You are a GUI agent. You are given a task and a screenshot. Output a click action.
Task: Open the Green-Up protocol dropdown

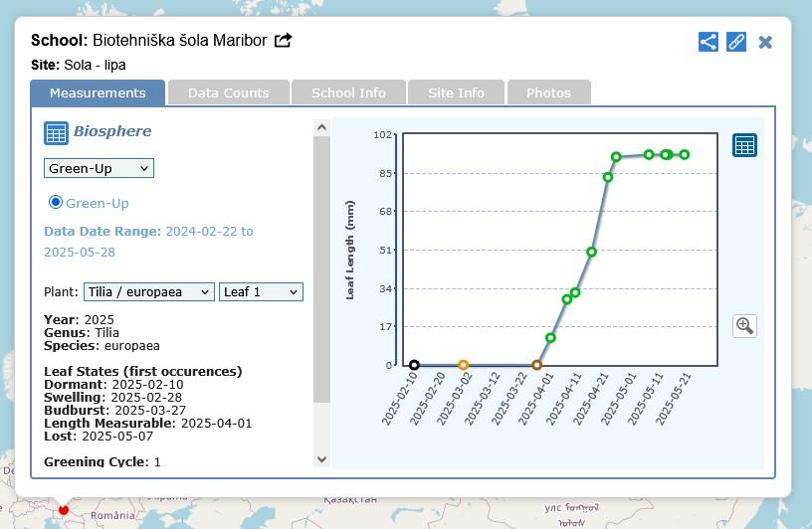pyautogui.click(x=99, y=169)
